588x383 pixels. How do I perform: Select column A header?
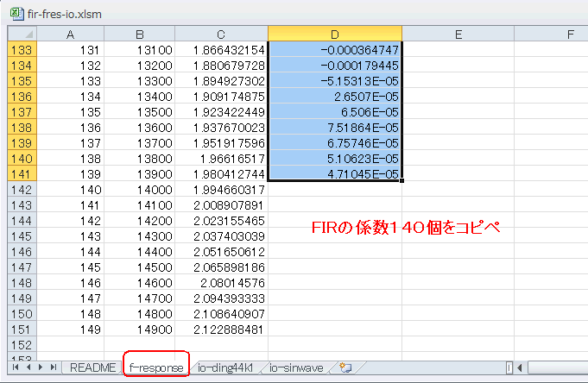pos(71,35)
